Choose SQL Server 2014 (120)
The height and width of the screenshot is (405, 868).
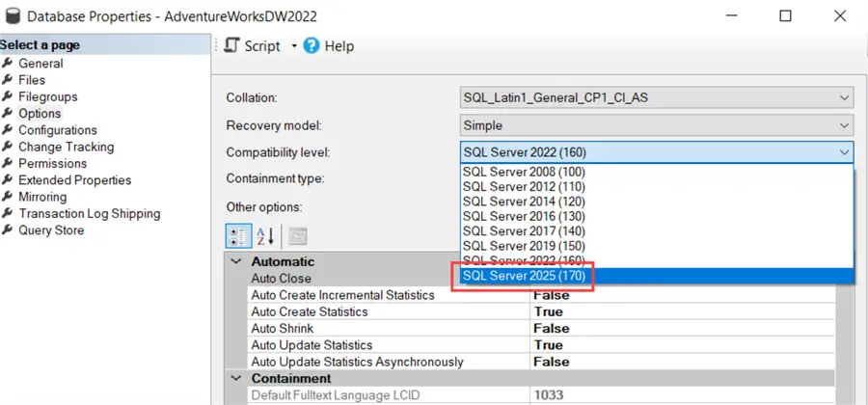click(656, 202)
